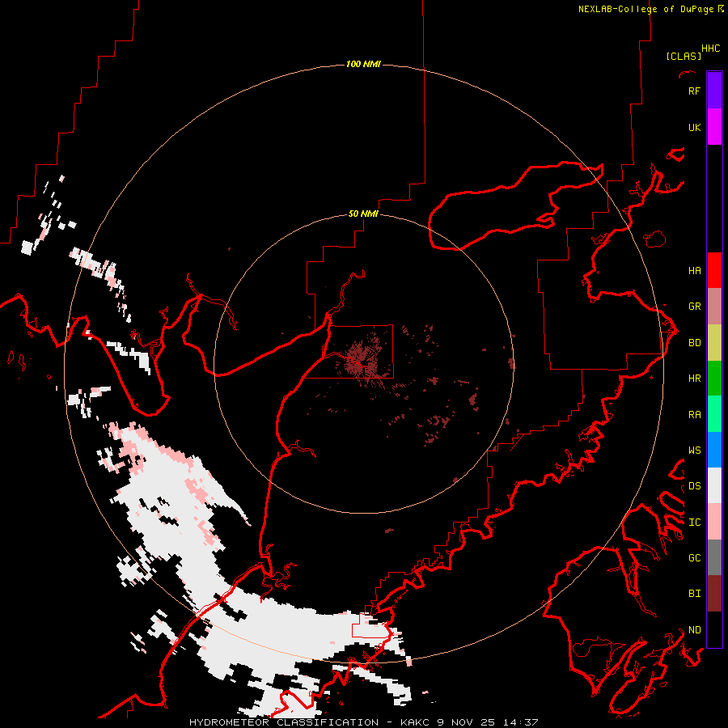Select the IC pink legend swatch

click(714, 522)
